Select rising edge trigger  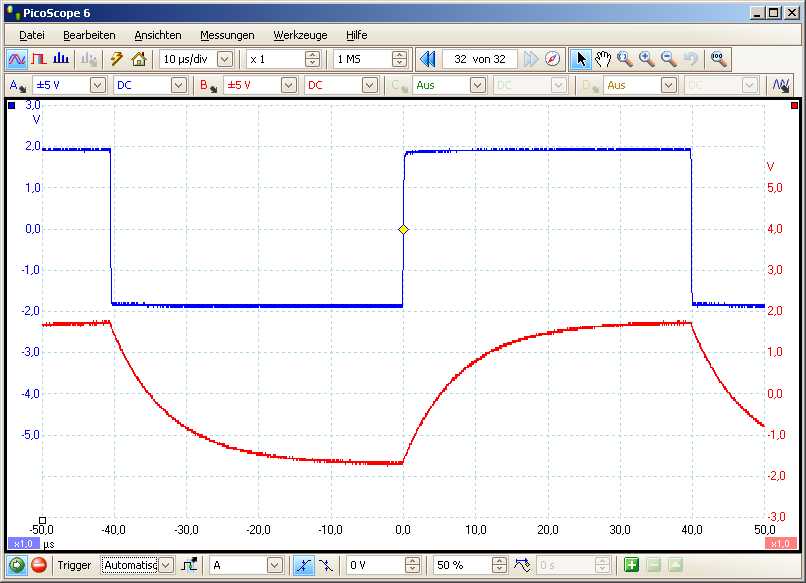pyautogui.click(x=304, y=566)
